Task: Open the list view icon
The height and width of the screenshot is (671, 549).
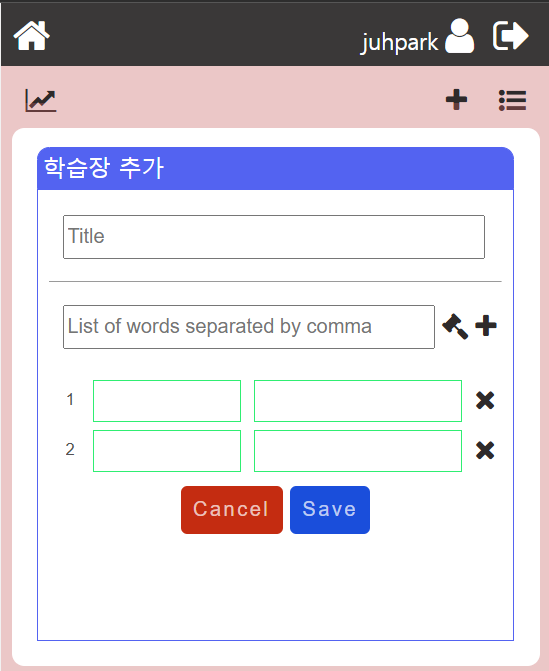Action: coord(512,101)
